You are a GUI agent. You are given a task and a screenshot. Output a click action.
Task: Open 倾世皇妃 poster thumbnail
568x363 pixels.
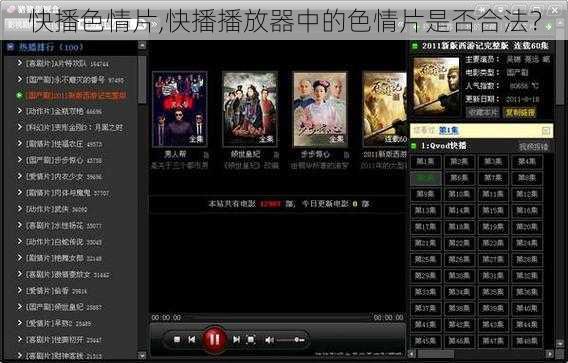250,109
